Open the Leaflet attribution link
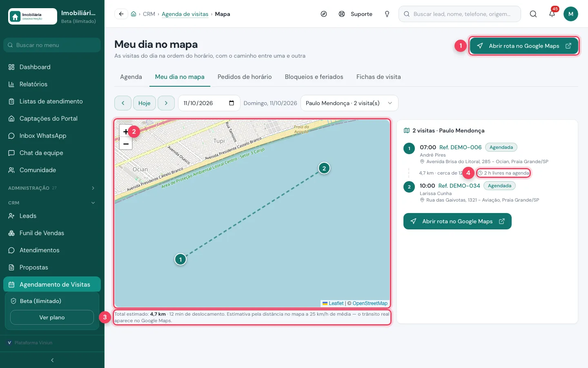This screenshot has height=368, width=588. click(333, 303)
